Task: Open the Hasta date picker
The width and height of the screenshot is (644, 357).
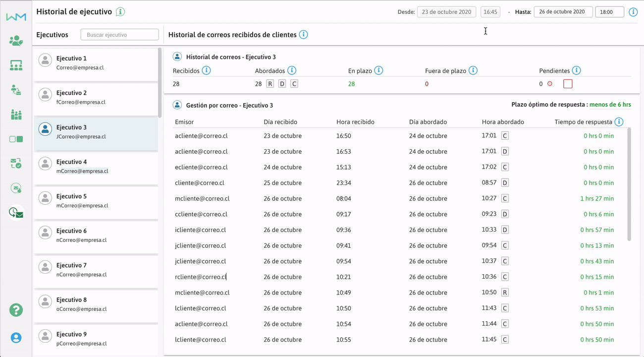Action: pyautogui.click(x=563, y=12)
